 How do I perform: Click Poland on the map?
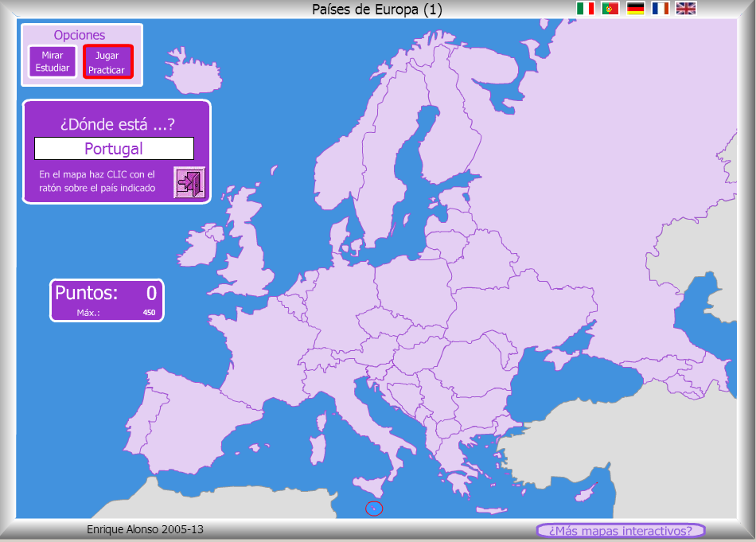pyautogui.click(x=415, y=290)
